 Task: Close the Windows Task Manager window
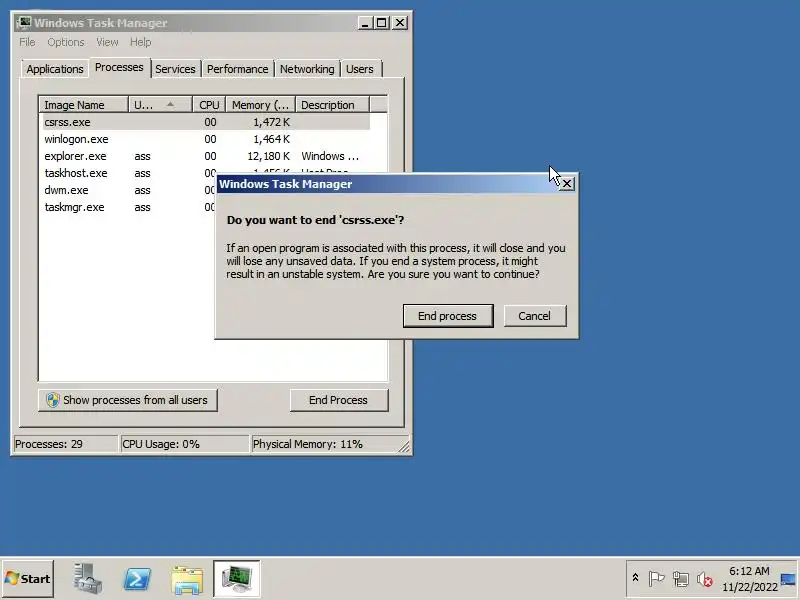(400, 23)
